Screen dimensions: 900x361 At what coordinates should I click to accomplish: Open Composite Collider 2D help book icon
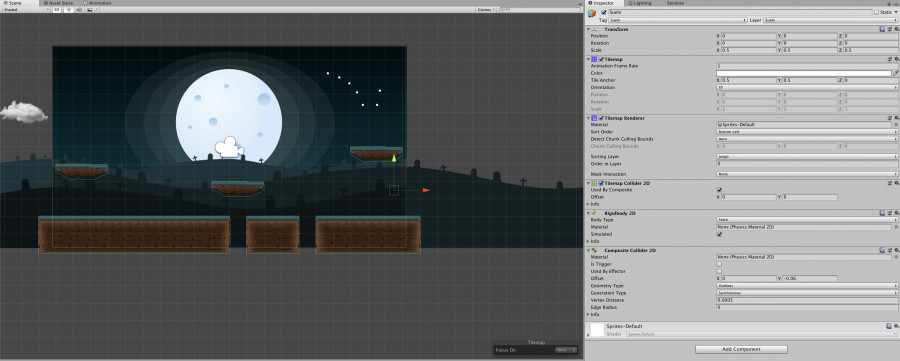(882, 250)
